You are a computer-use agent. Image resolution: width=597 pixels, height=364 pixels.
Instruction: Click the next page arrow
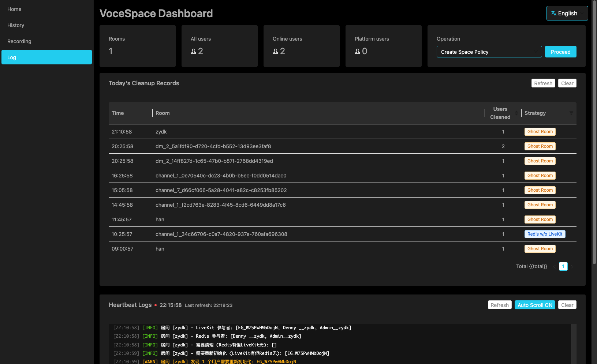coord(572,266)
